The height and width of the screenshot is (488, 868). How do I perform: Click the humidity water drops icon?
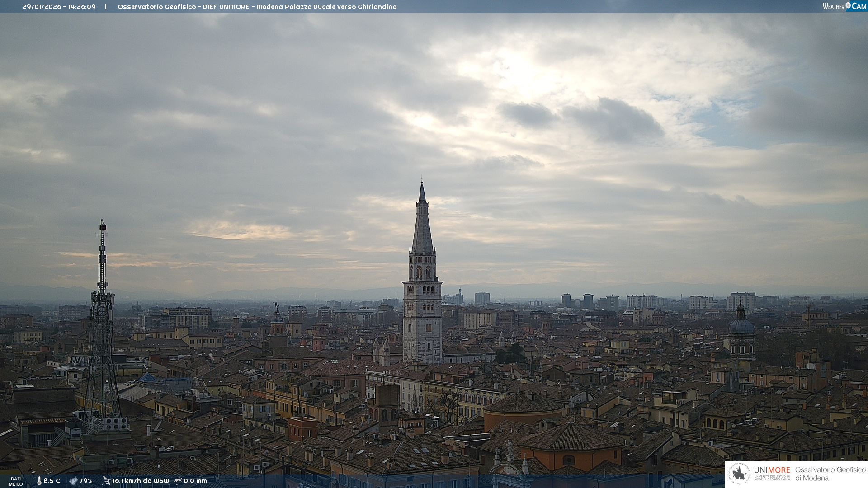[73, 481]
